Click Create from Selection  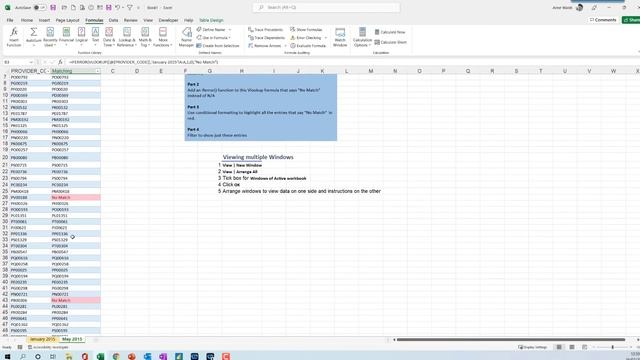click(x=218, y=46)
